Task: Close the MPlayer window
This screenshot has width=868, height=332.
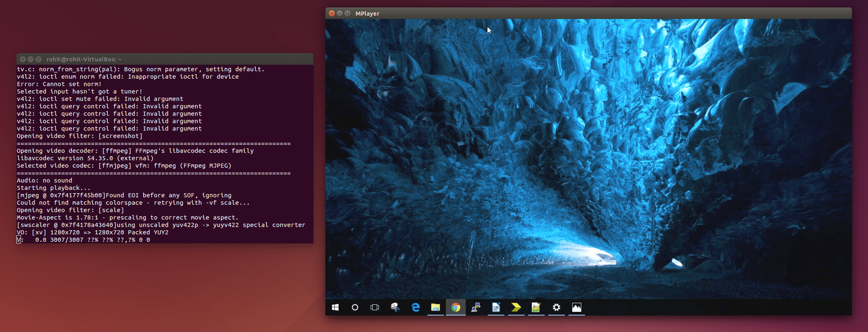Action: pos(332,13)
